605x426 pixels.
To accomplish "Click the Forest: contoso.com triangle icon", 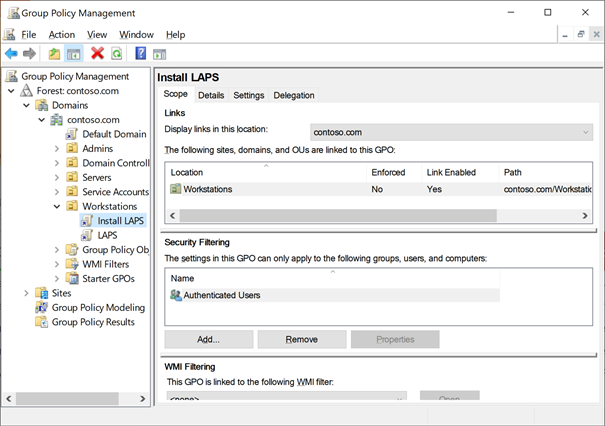I will tap(26, 91).
